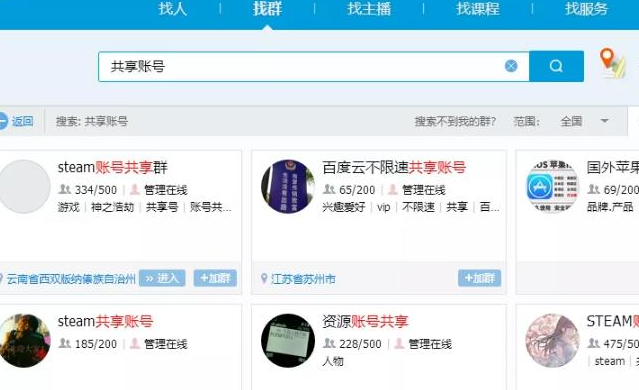Image resolution: width=639 pixels, height=390 pixels.
Task: Click +加群 on the 百度云不限速共享账号 card
Action: pyautogui.click(x=480, y=278)
